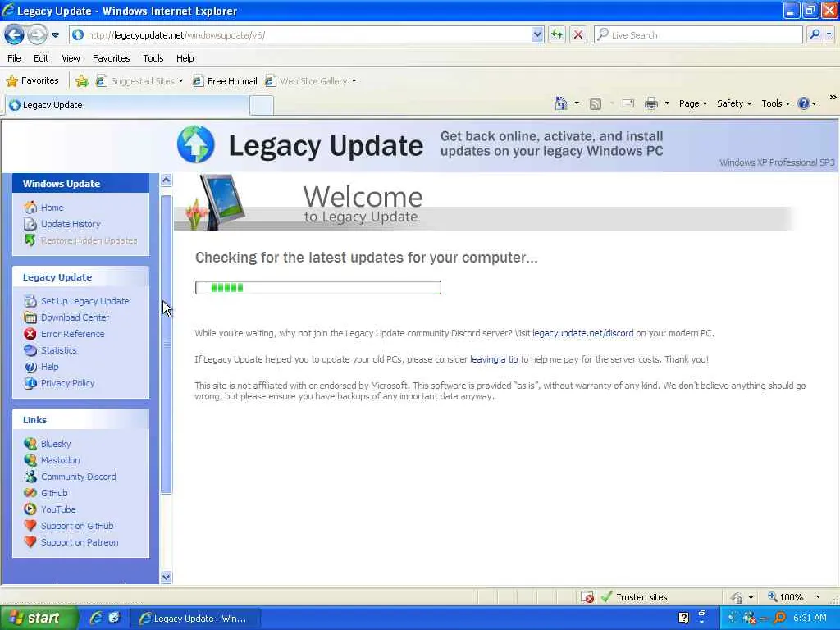This screenshot has width=840, height=630.
Task: Click the Back navigation arrow
Action: pyautogui.click(x=15, y=34)
